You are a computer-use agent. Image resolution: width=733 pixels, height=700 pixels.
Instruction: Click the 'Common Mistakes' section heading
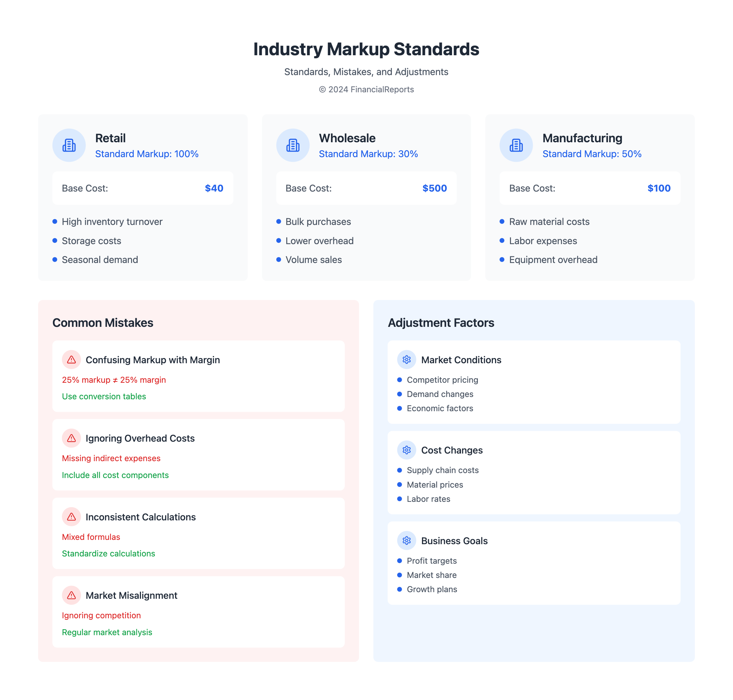pyautogui.click(x=103, y=323)
